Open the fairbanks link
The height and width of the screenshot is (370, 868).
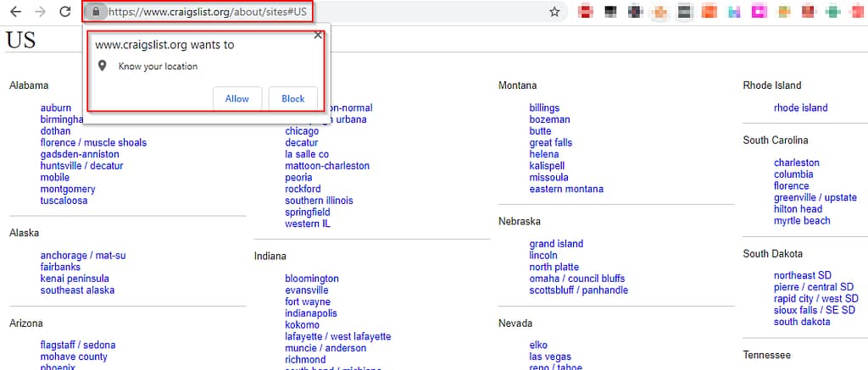click(x=60, y=268)
